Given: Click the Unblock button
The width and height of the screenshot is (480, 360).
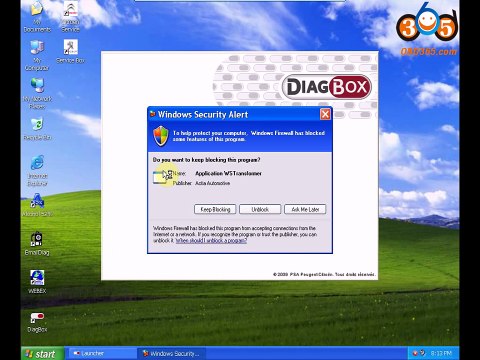Looking at the screenshot, I should point(260,209).
